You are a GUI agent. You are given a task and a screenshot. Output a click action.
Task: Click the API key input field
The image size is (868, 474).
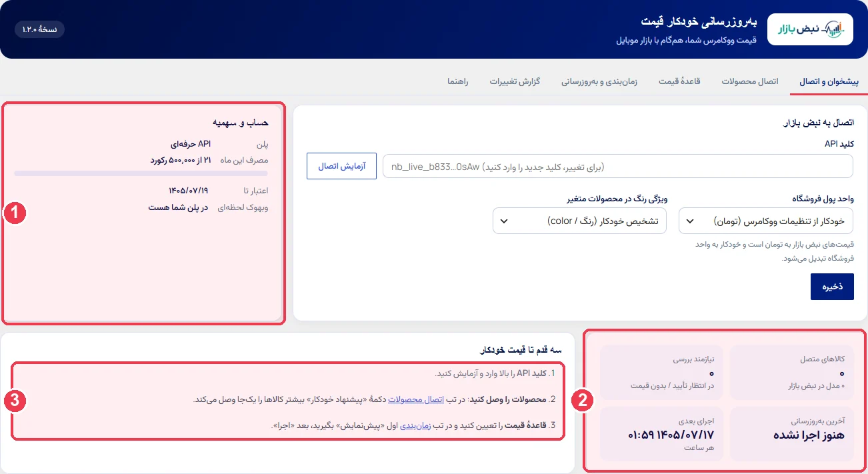coord(618,166)
